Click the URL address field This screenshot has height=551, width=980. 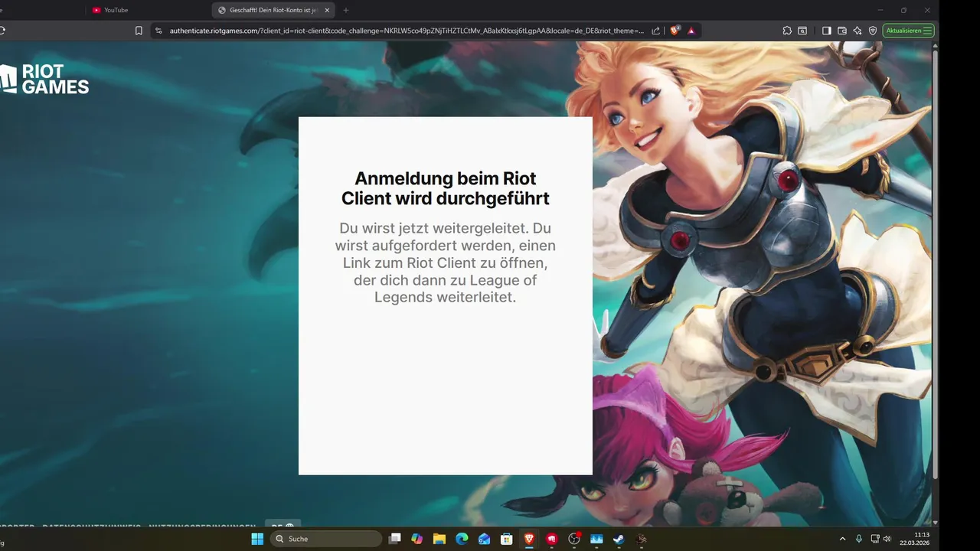click(x=407, y=31)
